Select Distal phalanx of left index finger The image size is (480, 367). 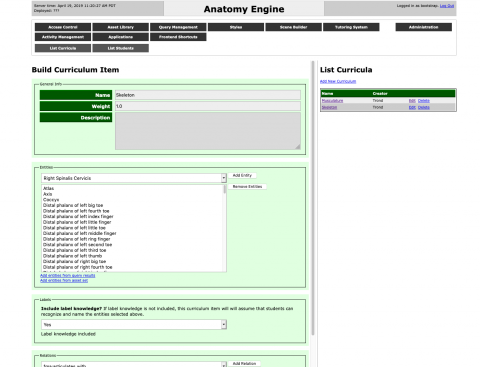[x=78, y=217]
